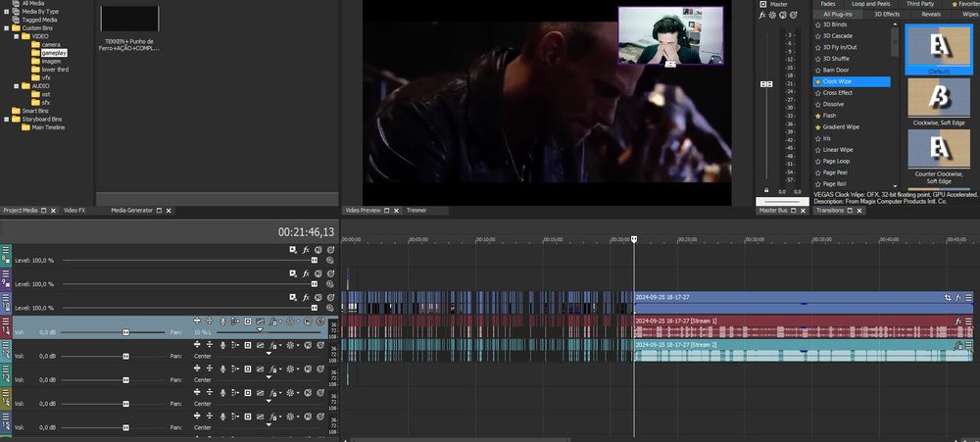
Task: Solo the Master Bus
Action: (x=793, y=15)
